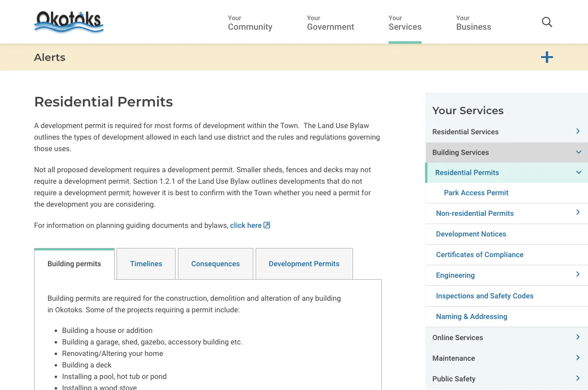Select the Building permits tab
The image size is (588, 390).
pyautogui.click(x=74, y=264)
